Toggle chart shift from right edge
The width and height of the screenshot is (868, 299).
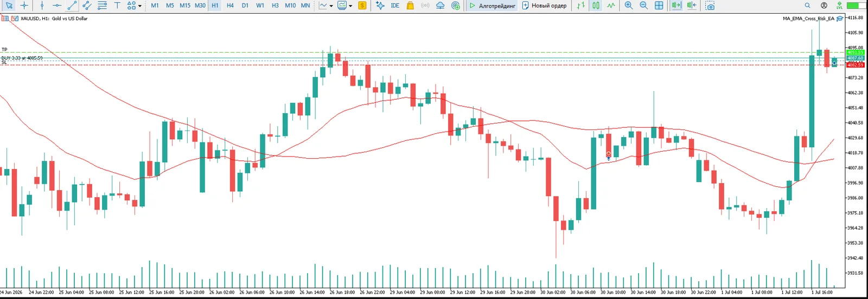click(x=692, y=5)
